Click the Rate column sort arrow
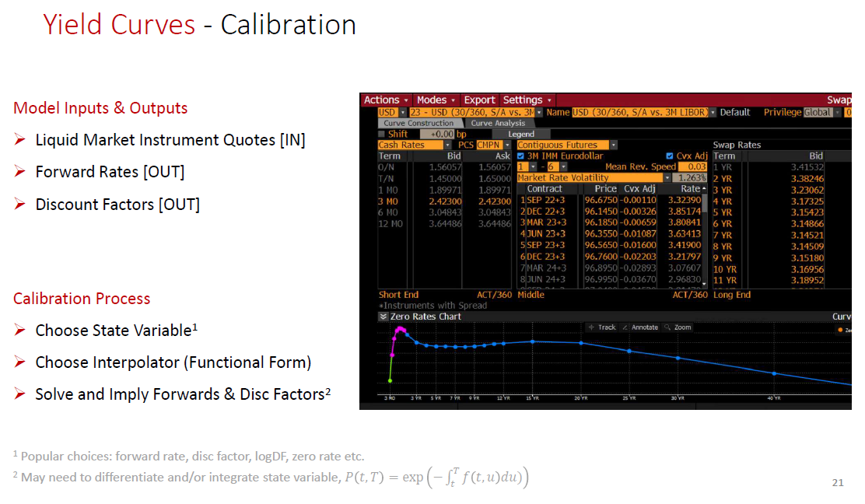Image resolution: width=865 pixels, height=504 pixels. pyautogui.click(x=704, y=188)
